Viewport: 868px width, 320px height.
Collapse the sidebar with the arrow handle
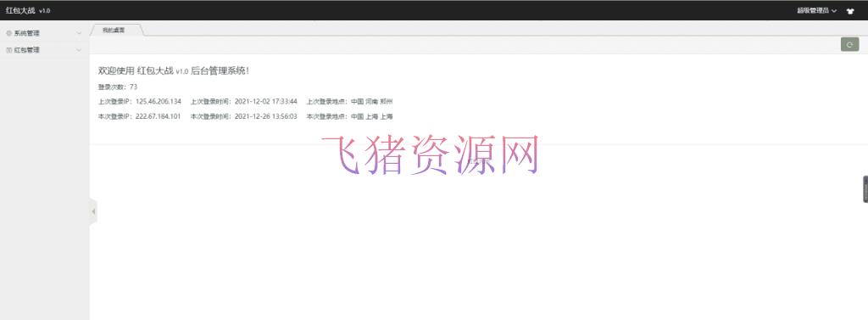93,211
